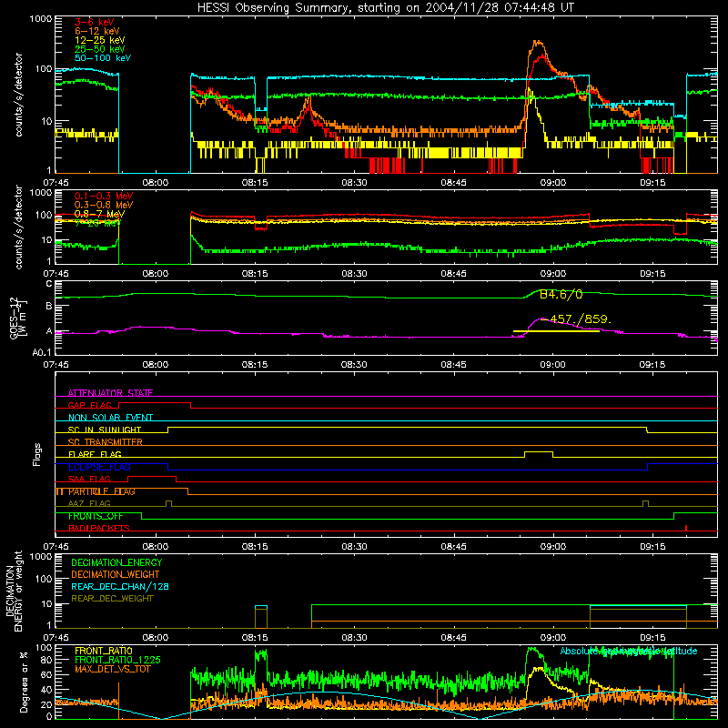This screenshot has width=728, height=728.
Task: Click the REAR_DEC_CHAN/128 legend label
Action: click(120, 586)
